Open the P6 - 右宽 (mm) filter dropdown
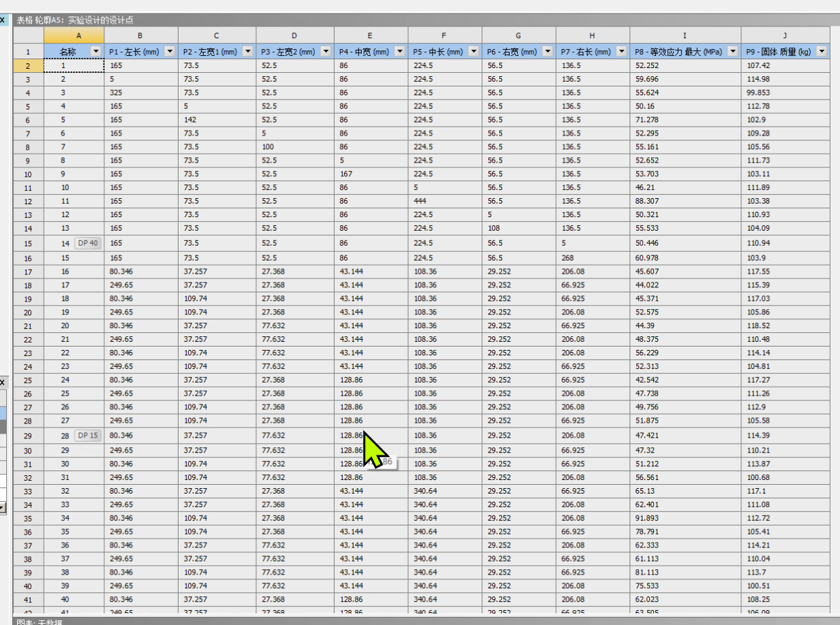 pos(548,52)
